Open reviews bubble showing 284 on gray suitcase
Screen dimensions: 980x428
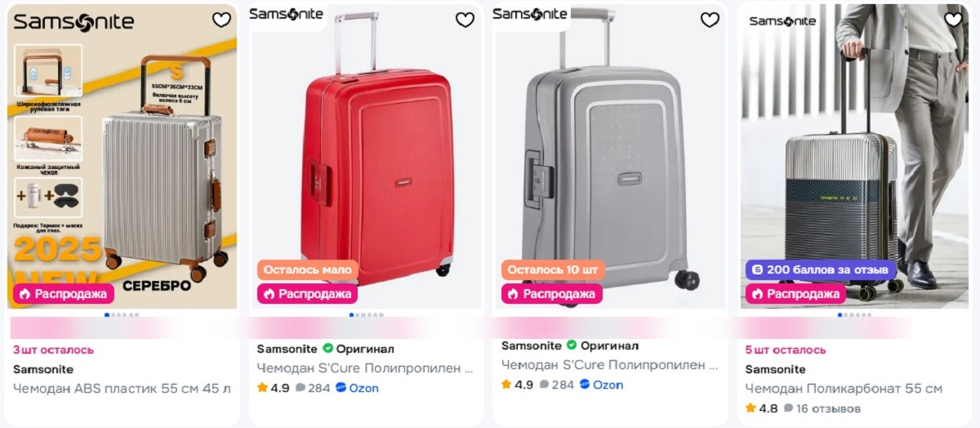557,385
